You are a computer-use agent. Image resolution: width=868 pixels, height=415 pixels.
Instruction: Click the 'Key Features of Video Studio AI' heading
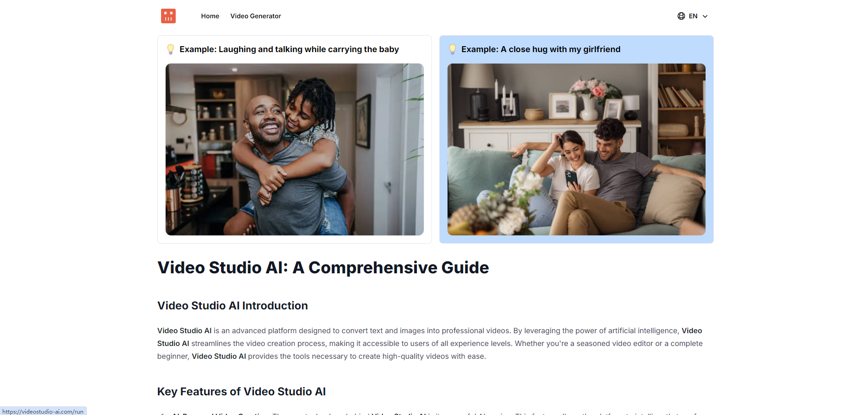coord(242,392)
